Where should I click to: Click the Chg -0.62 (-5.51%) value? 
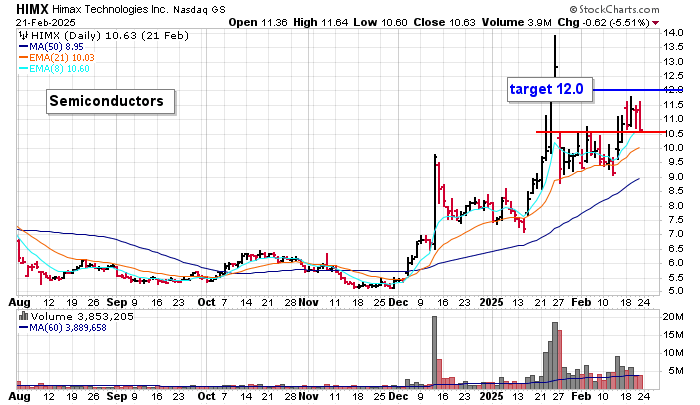604,22
